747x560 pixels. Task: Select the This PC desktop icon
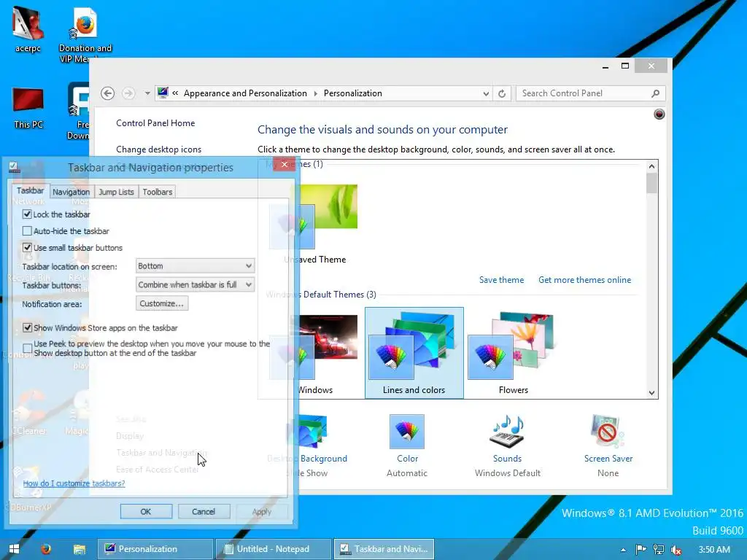point(28,108)
